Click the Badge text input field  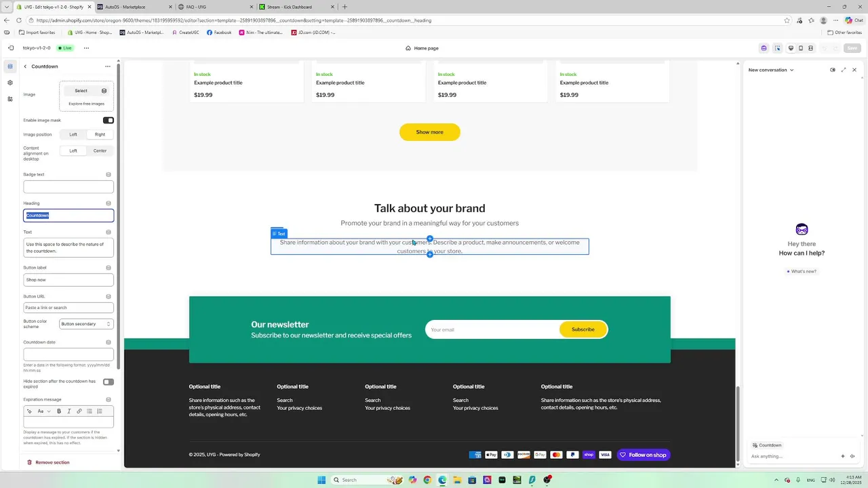pyautogui.click(x=68, y=186)
